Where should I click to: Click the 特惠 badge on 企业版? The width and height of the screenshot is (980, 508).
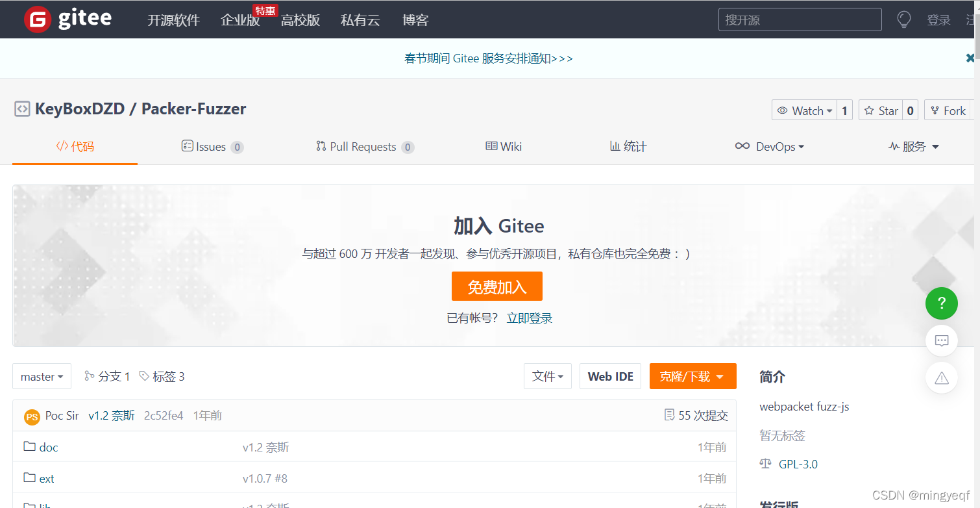(x=265, y=10)
